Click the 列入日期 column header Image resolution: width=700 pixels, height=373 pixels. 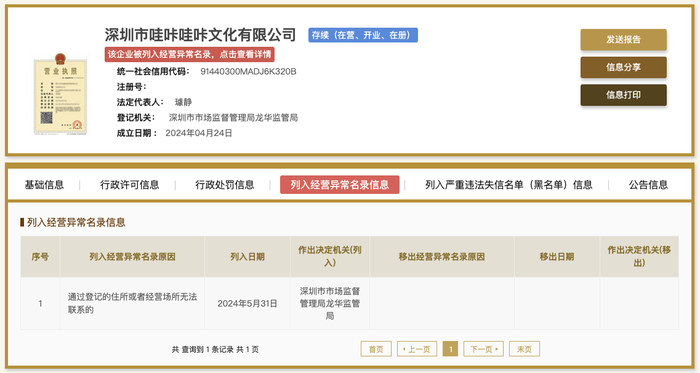click(x=247, y=257)
